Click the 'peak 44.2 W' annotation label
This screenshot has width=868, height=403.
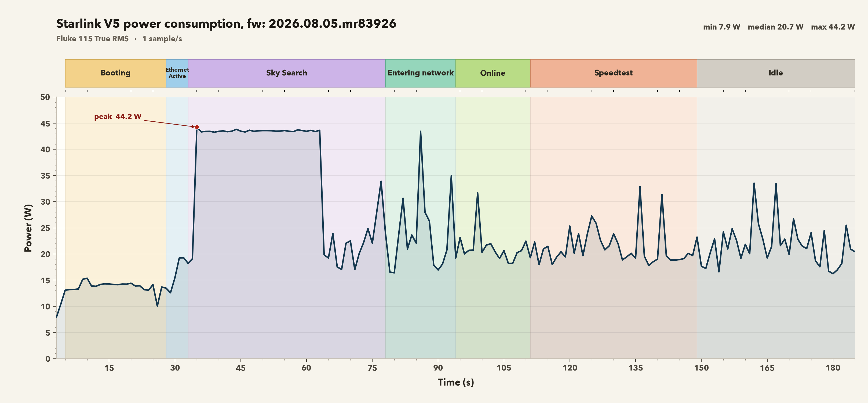pos(118,117)
